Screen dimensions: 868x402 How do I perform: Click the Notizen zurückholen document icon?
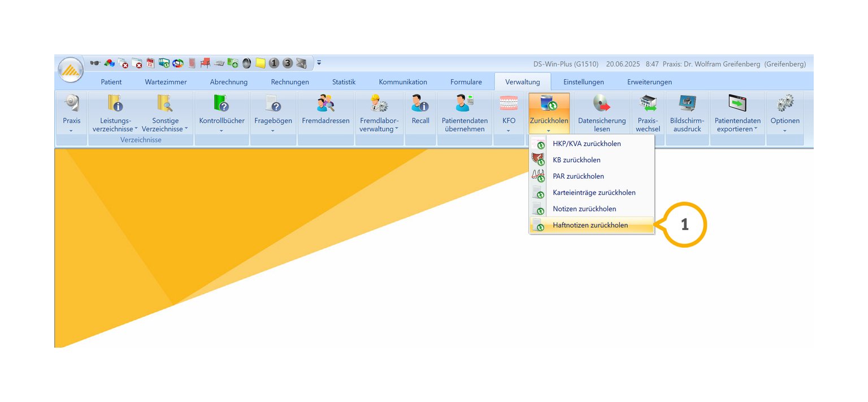click(x=539, y=209)
